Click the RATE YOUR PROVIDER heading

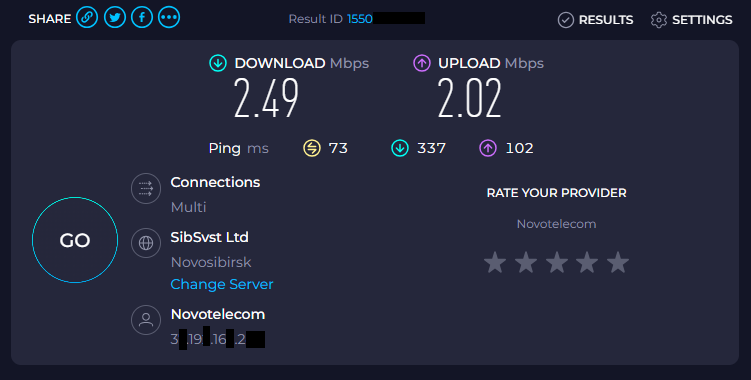coord(557,193)
